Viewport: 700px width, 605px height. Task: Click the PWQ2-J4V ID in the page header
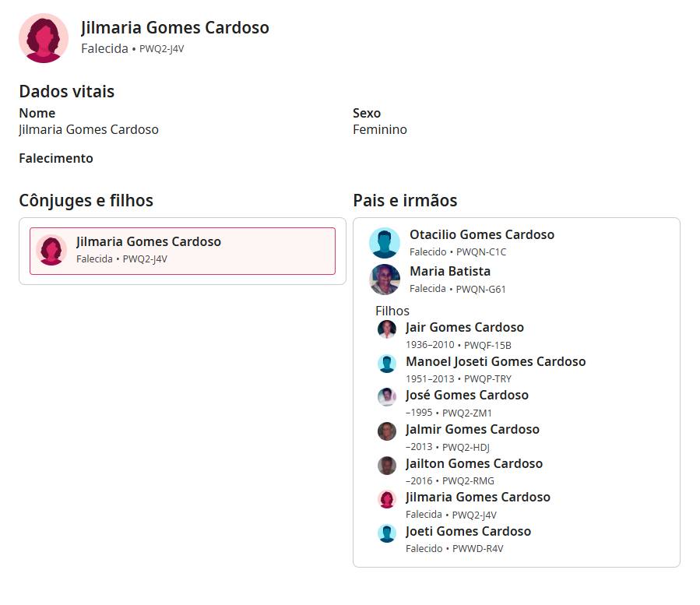(161, 48)
